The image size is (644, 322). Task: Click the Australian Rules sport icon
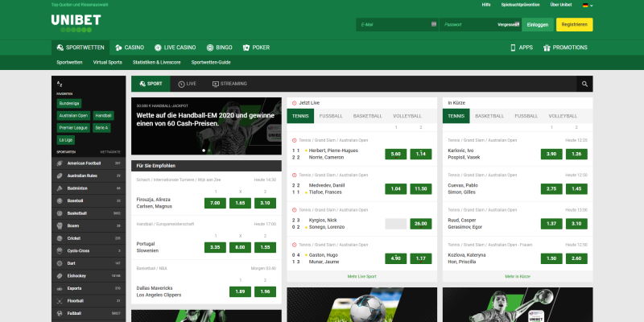click(x=60, y=175)
